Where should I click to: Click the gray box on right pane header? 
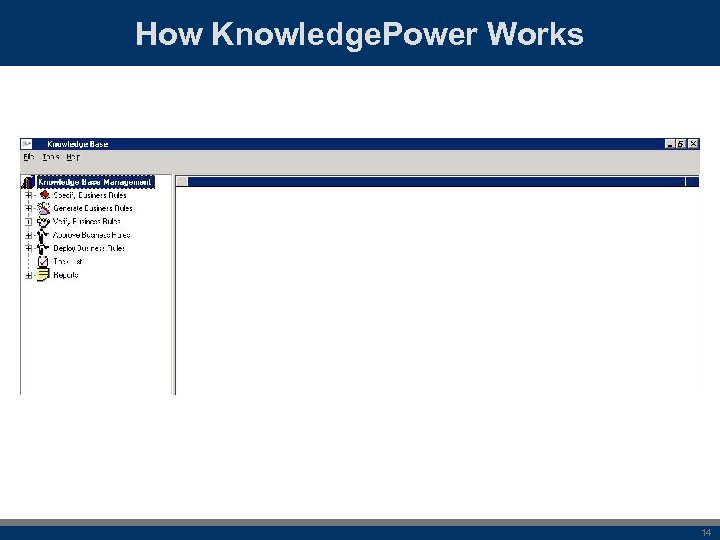click(x=182, y=182)
